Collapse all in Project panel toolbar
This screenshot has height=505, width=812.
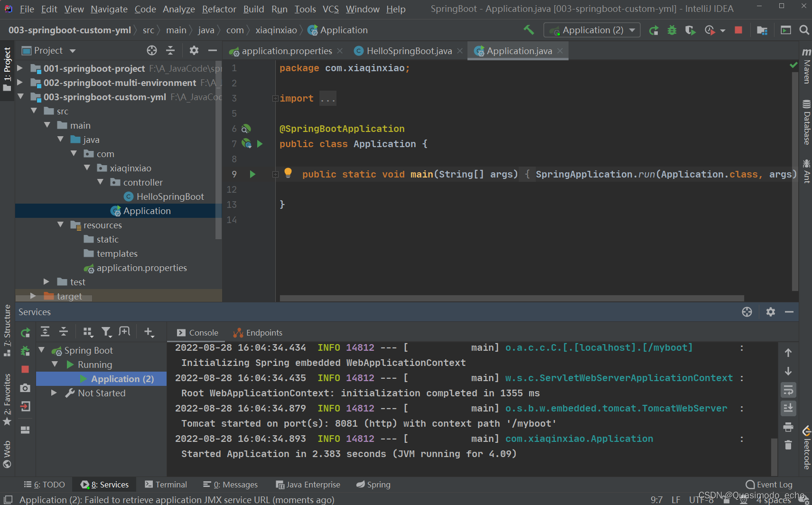pos(170,50)
